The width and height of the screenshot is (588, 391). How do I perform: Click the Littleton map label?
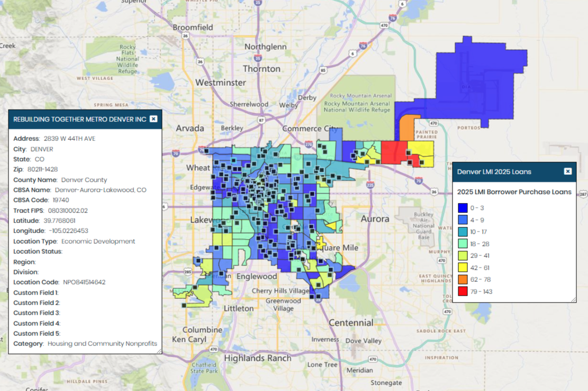[x=239, y=308]
